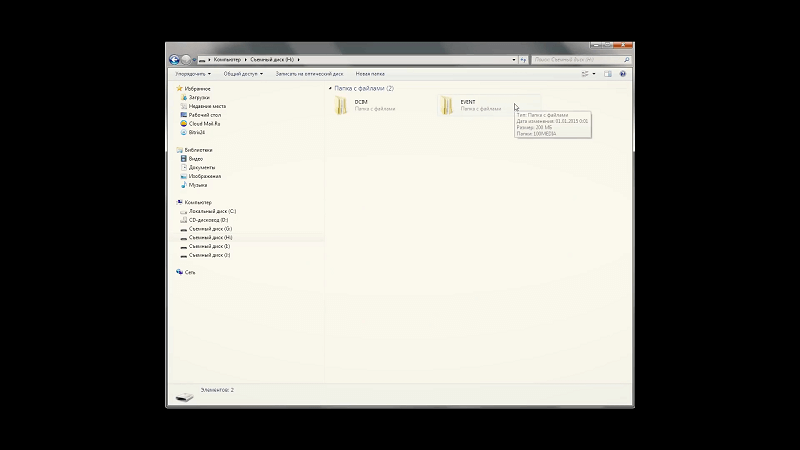This screenshot has width=800, height=450.
Task: Click the Help question mark icon
Action: click(623, 74)
